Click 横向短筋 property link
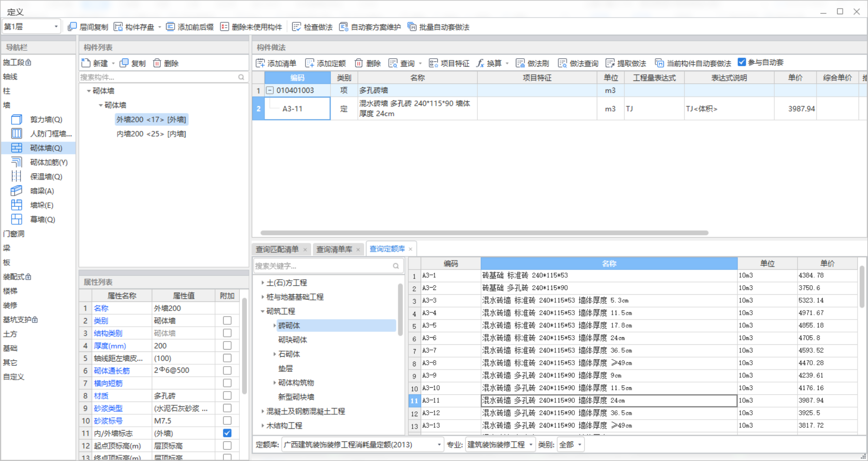868x461 pixels. tap(108, 383)
